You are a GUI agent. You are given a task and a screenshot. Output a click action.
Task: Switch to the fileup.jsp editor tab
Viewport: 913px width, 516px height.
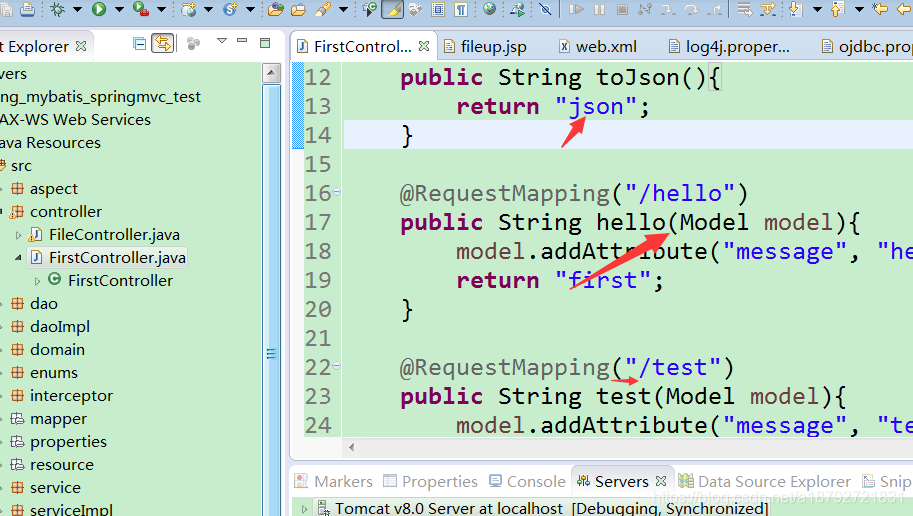point(485,47)
